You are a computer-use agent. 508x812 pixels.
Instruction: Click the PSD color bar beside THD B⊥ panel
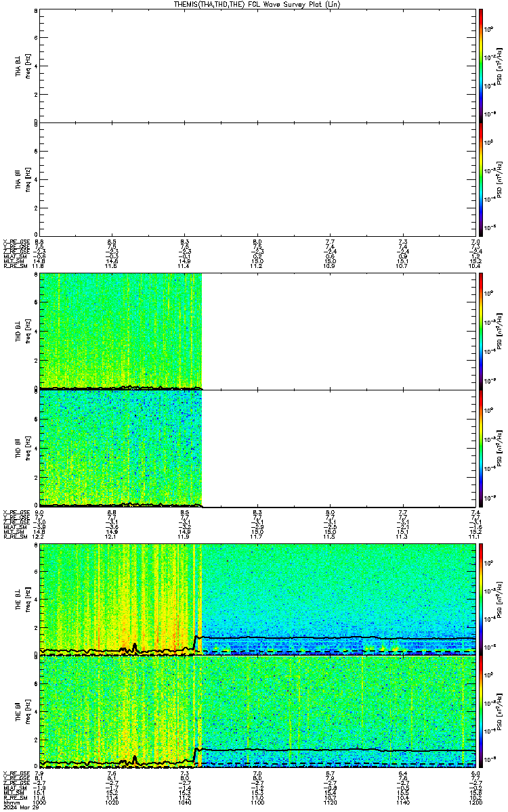[x=481, y=331]
